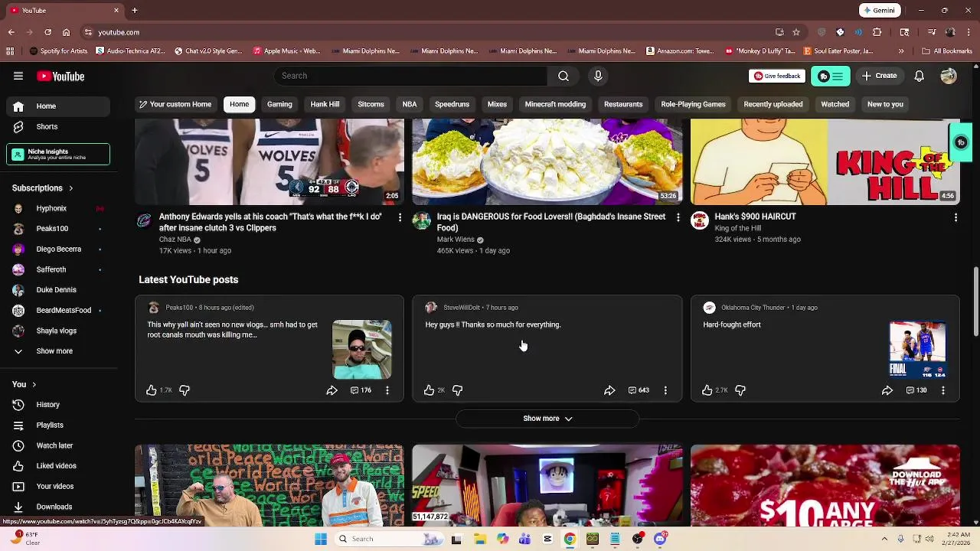Like the Oklahoma City Thunder post
This screenshot has width=980, height=551.
[x=707, y=390]
